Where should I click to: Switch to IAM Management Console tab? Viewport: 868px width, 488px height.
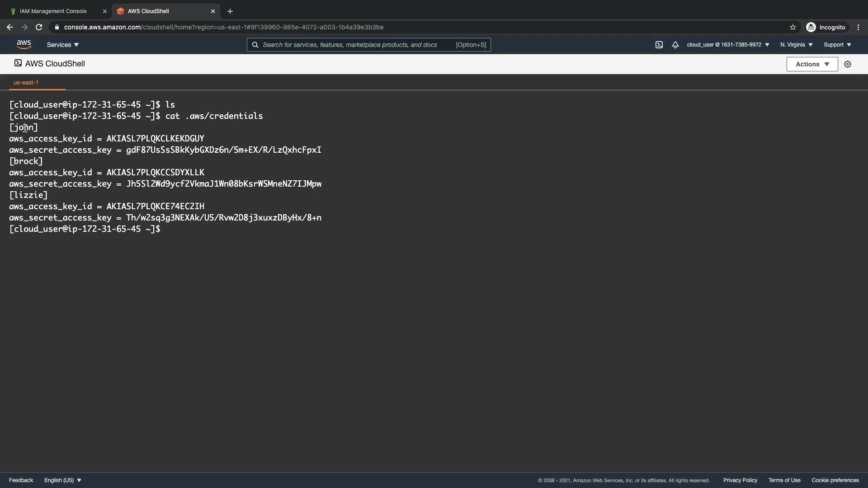[53, 11]
